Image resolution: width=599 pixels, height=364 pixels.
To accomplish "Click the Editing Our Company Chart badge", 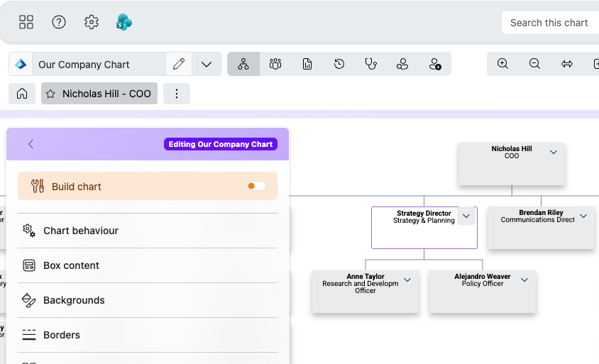I will coord(221,144).
